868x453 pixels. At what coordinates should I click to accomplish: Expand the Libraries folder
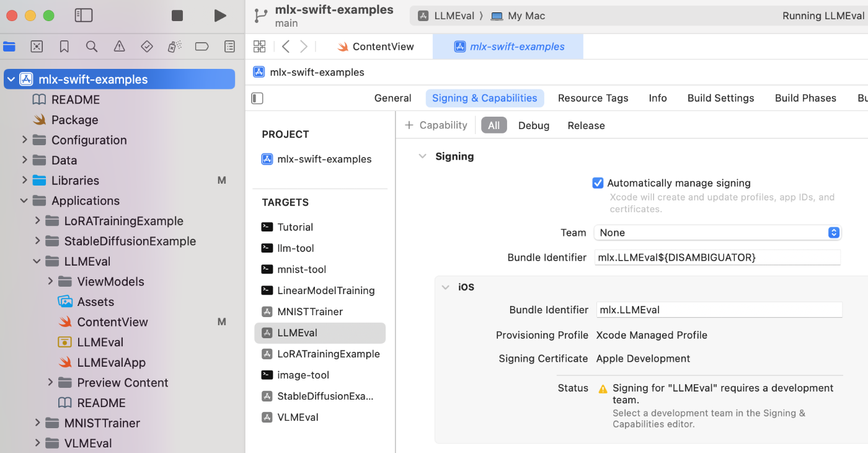pos(25,180)
